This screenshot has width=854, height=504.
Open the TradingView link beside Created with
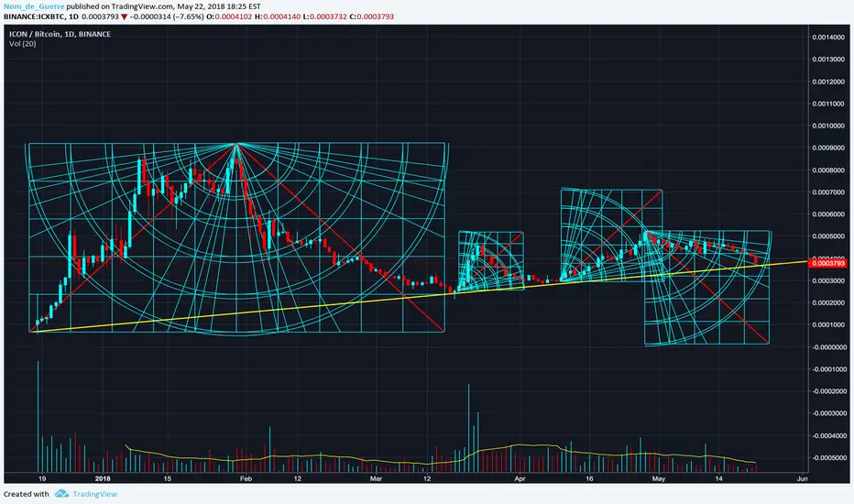[94, 494]
